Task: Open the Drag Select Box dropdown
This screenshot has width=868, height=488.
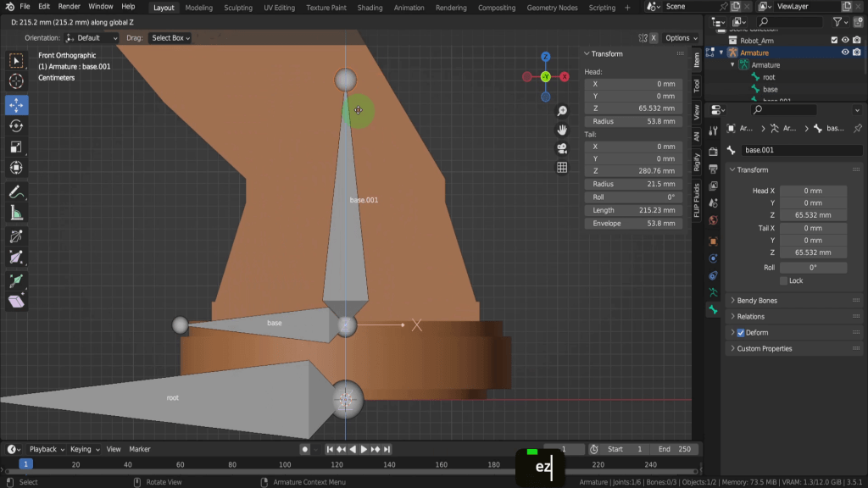Action: (170, 38)
